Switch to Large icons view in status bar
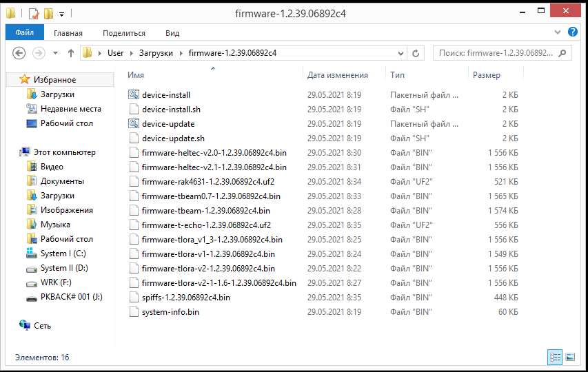 pyautogui.click(x=570, y=357)
